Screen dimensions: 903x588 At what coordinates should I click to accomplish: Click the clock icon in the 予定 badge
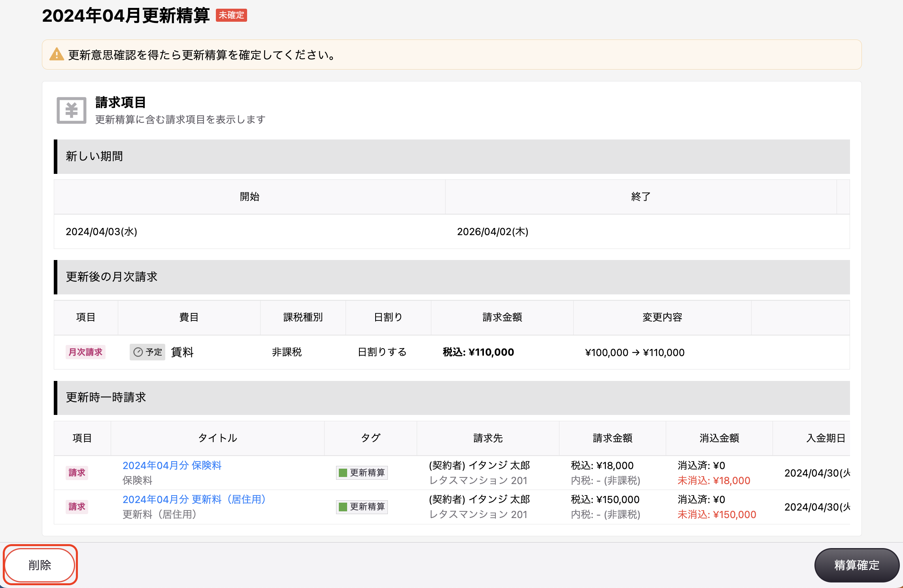tap(138, 352)
